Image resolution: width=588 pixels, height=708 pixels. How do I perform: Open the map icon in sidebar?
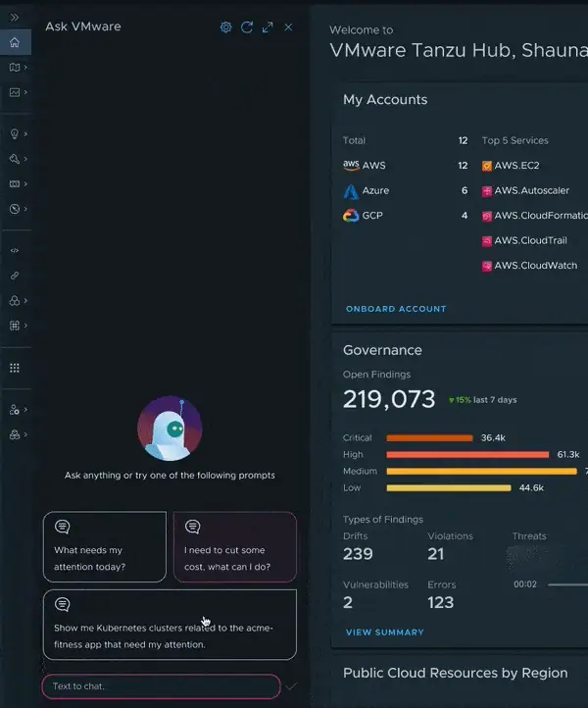click(15, 68)
